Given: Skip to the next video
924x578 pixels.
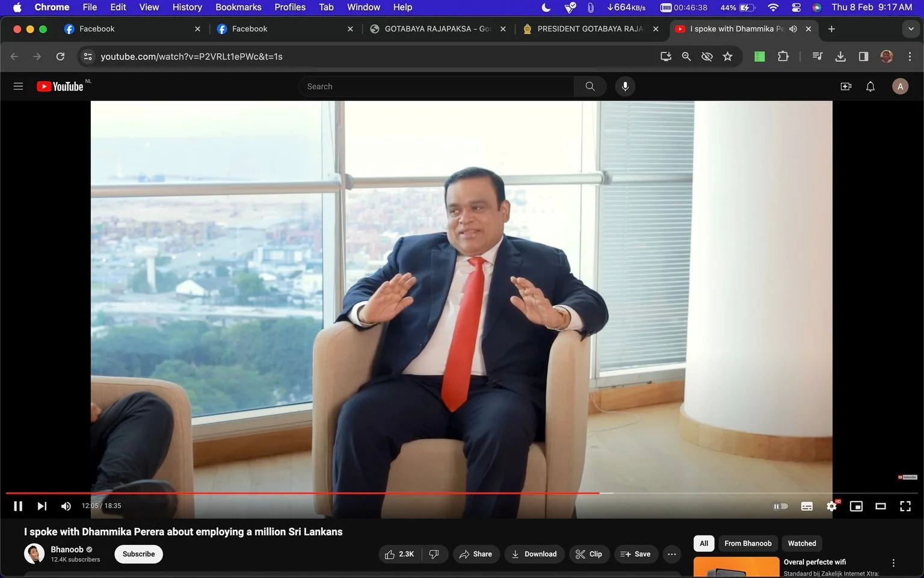Looking at the screenshot, I should tap(42, 506).
